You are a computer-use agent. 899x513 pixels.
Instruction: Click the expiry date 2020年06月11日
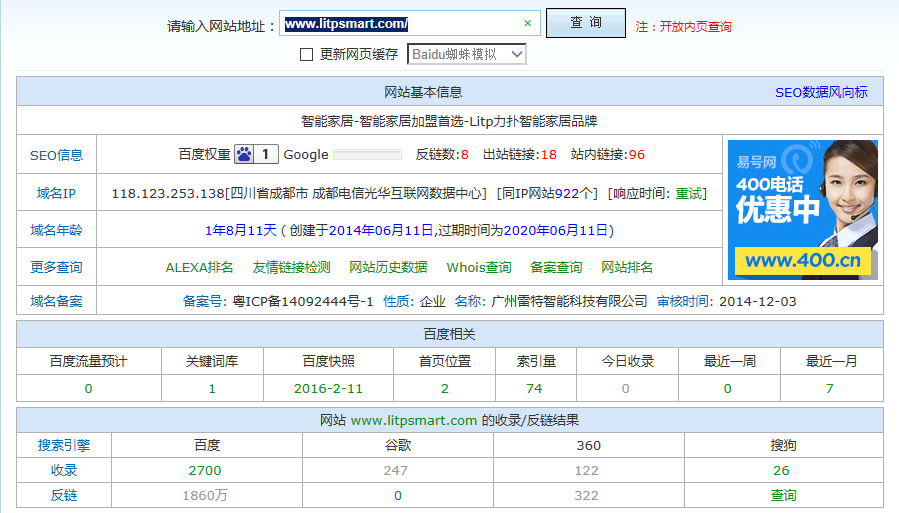pyautogui.click(x=556, y=230)
